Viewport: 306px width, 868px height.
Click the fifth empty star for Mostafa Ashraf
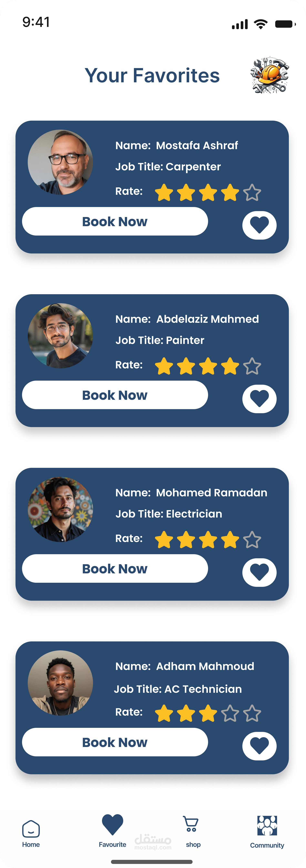click(x=252, y=192)
